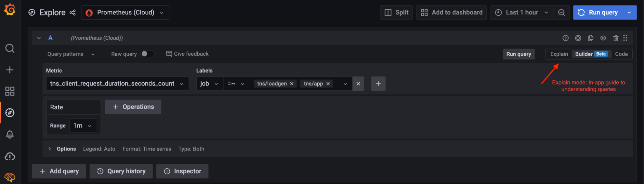Open Alerting bell icon in the sidebar

pyautogui.click(x=10, y=134)
